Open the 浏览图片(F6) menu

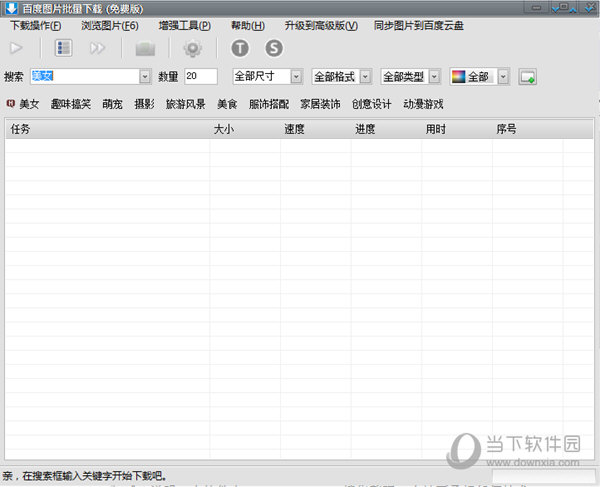[110, 26]
